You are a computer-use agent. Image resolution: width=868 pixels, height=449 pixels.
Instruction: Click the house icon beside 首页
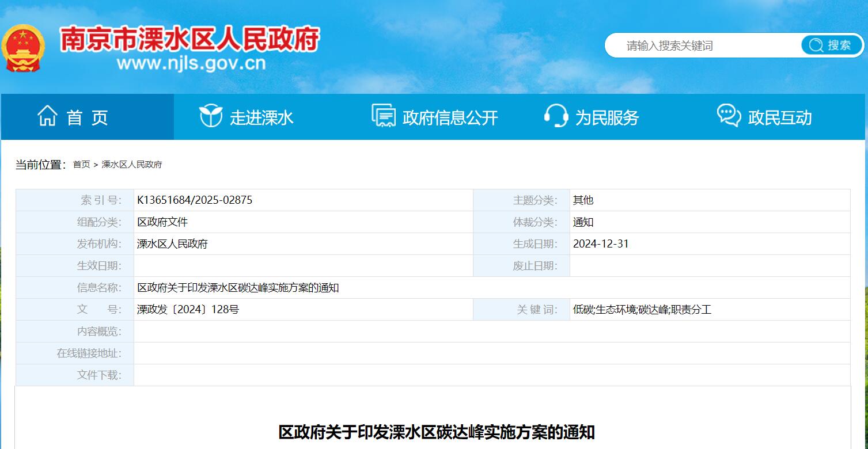pyautogui.click(x=47, y=116)
